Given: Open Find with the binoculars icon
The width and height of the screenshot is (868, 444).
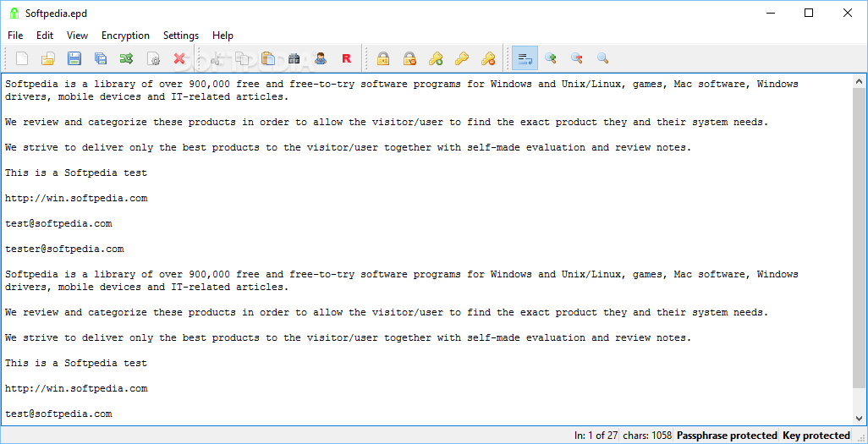Looking at the screenshot, I should [x=294, y=58].
